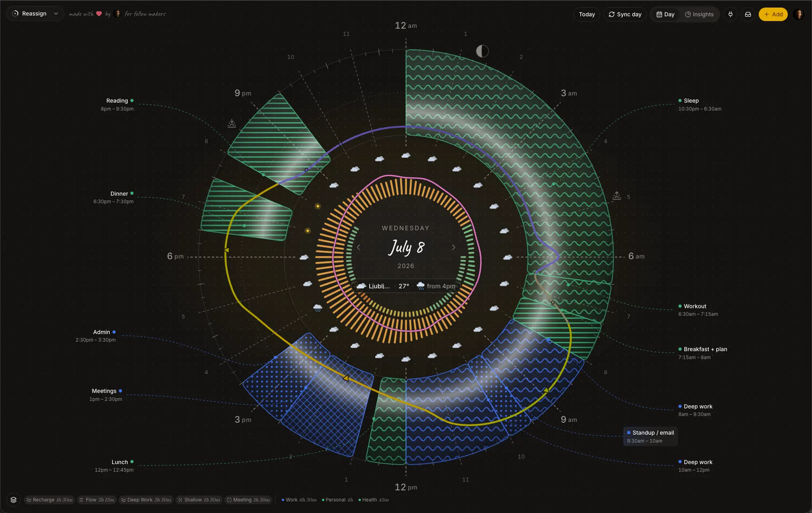
Task: Toggle the Recharge 1h 30m filter chip
Action: [49, 500]
